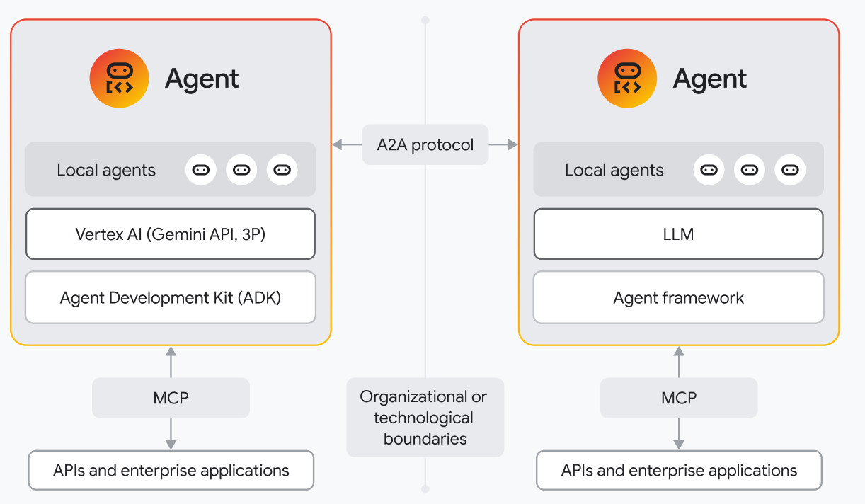
Task: Open APIs and enterprise applications below the LLM agent
Action: pos(679,471)
